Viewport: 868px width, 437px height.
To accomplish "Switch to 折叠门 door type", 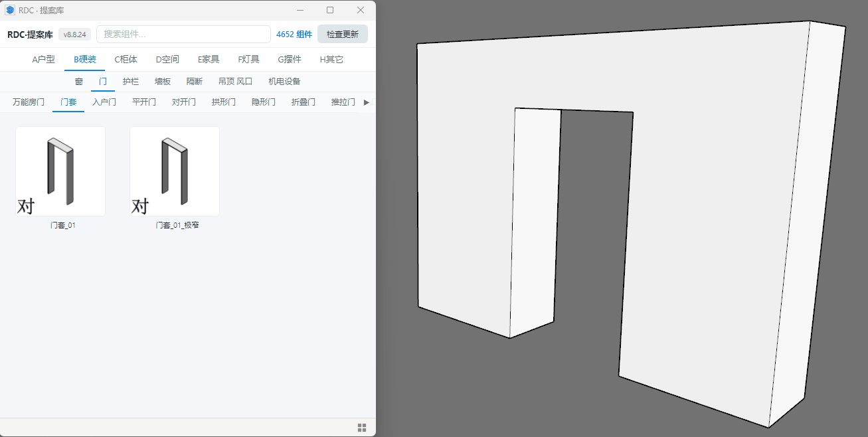I will (304, 102).
